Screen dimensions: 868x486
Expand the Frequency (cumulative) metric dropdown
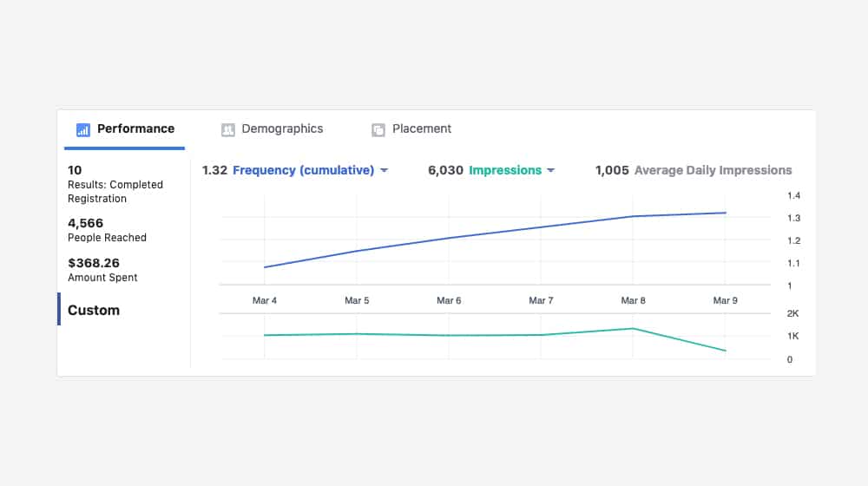[x=303, y=170]
